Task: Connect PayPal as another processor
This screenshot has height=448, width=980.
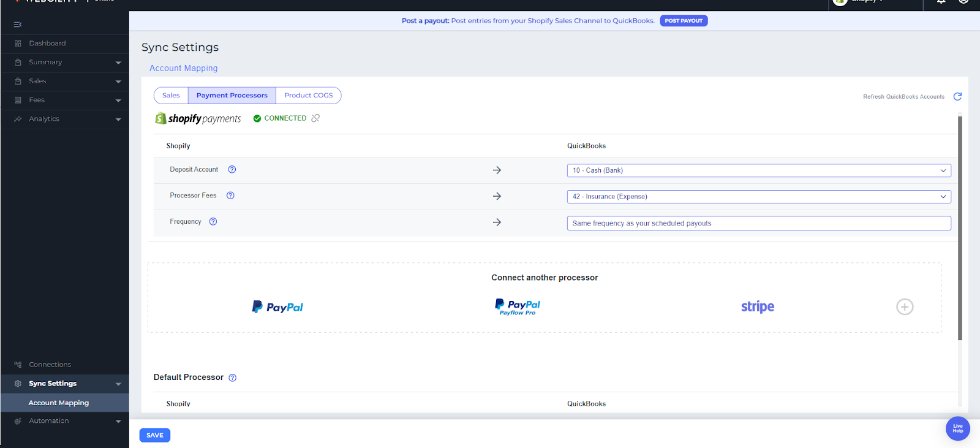Action: pyautogui.click(x=277, y=307)
